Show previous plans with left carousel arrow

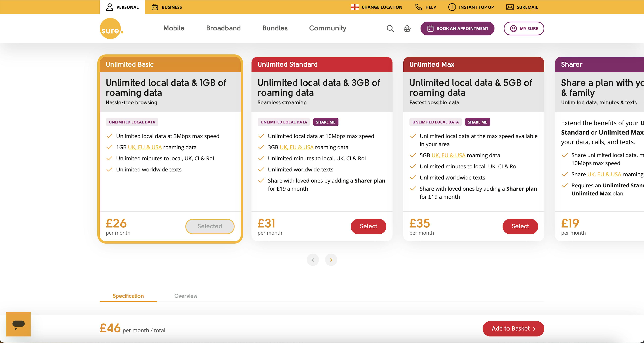[x=313, y=260]
